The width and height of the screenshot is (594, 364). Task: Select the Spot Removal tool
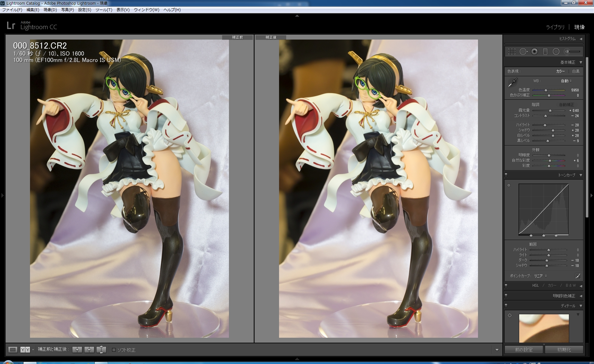523,52
